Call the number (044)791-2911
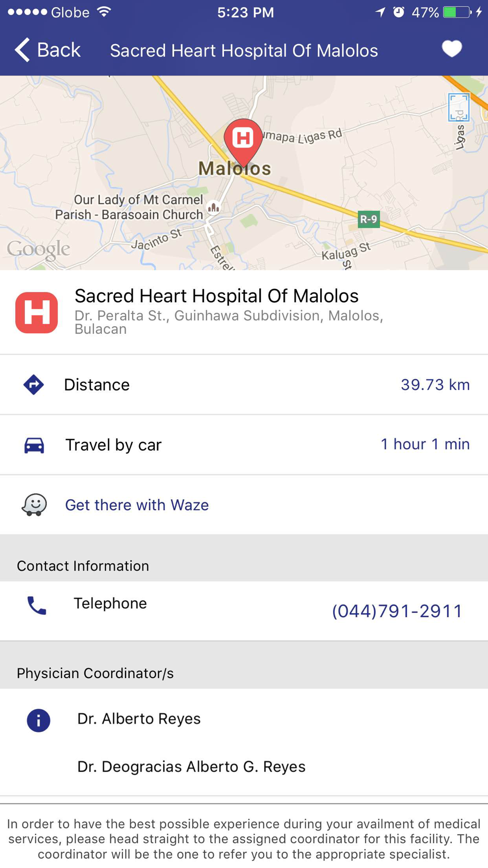This screenshot has height=868, width=488. (397, 611)
